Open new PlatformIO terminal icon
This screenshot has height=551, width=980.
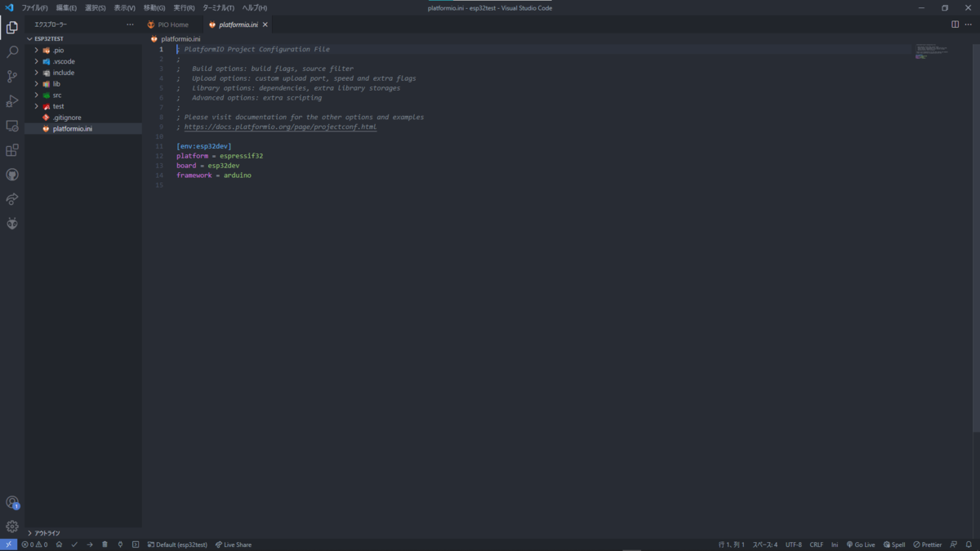point(136,544)
